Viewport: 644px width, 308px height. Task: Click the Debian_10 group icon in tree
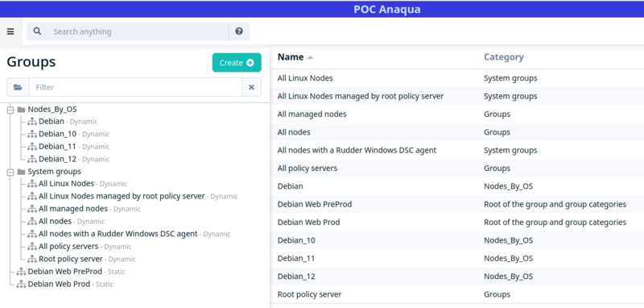point(32,134)
